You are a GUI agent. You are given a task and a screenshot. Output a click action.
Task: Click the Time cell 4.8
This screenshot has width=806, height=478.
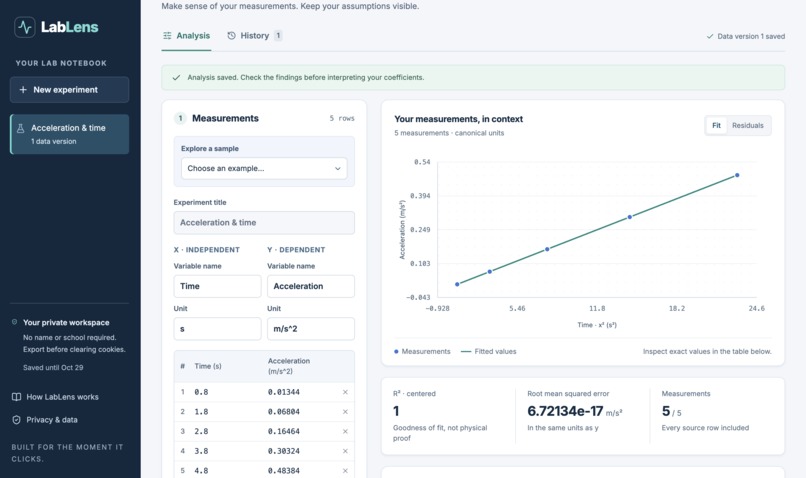click(202, 470)
